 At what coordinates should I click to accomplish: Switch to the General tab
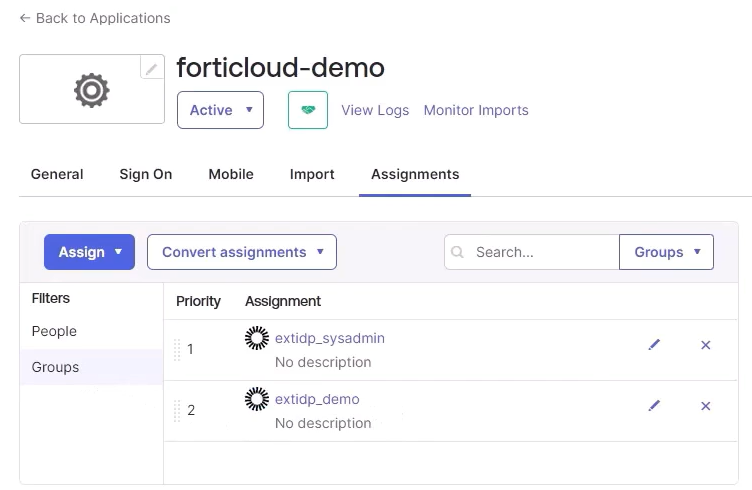coord(57,174)
